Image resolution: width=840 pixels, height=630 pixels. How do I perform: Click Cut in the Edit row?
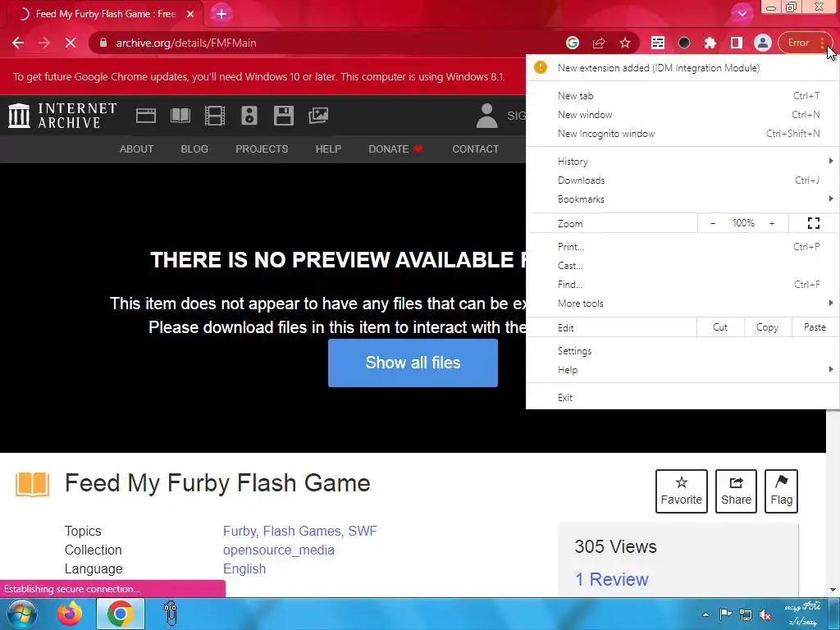click(720, 327)
